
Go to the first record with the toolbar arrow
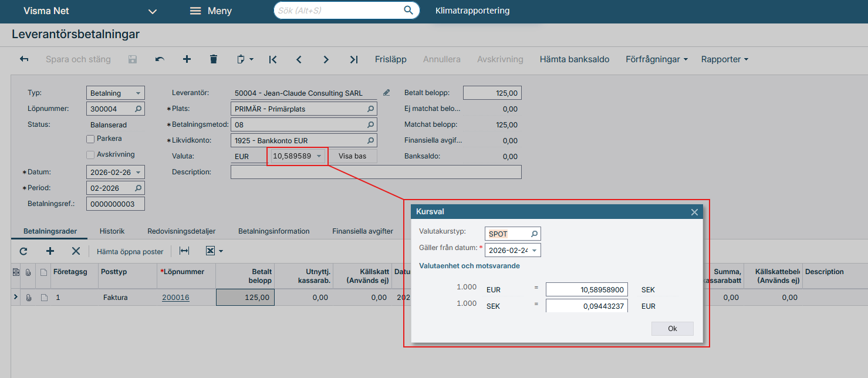tap(272, 59)
